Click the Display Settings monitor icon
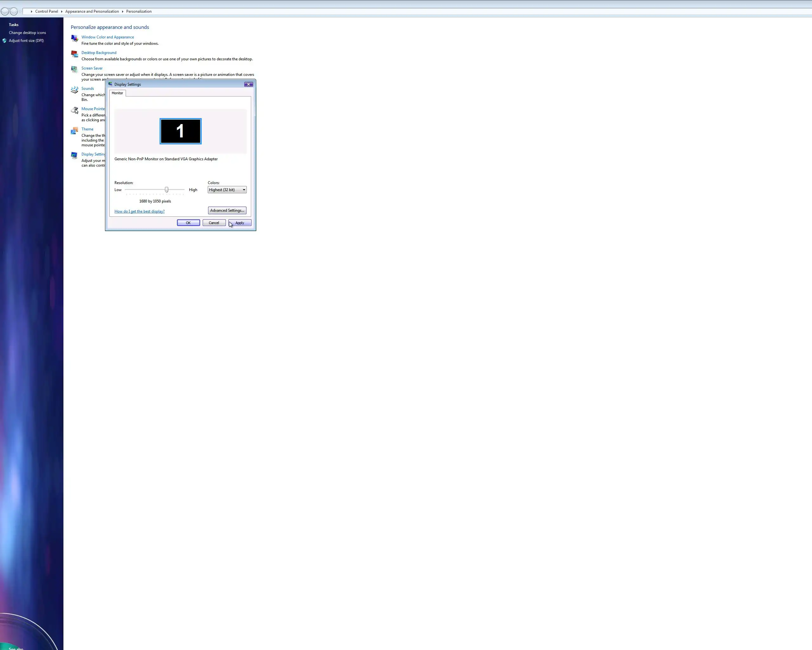Viewport: 812px width, 650px height. (x=75, y=155)
